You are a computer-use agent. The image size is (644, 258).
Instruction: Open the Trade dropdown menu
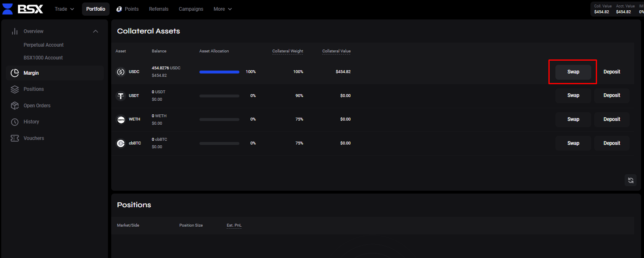pyautogui.click(x=64, y=9)
